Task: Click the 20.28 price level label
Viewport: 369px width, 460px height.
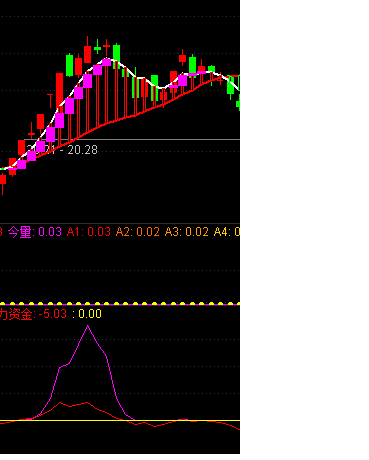Action: (82, 150)
